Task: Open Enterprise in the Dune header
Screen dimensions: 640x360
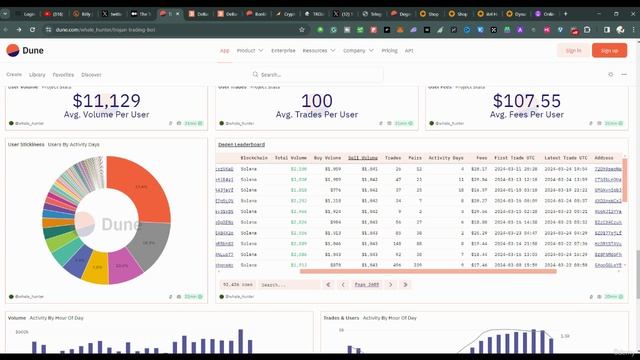Action: [x=283, y=51]
